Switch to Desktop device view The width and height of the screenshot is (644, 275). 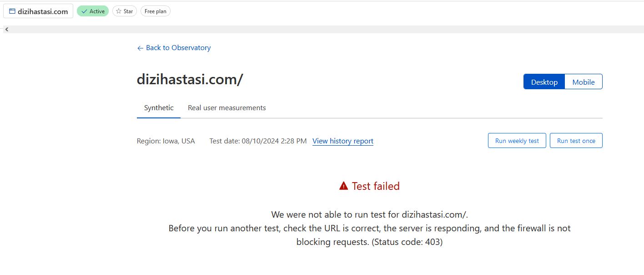tap(544, 82)
